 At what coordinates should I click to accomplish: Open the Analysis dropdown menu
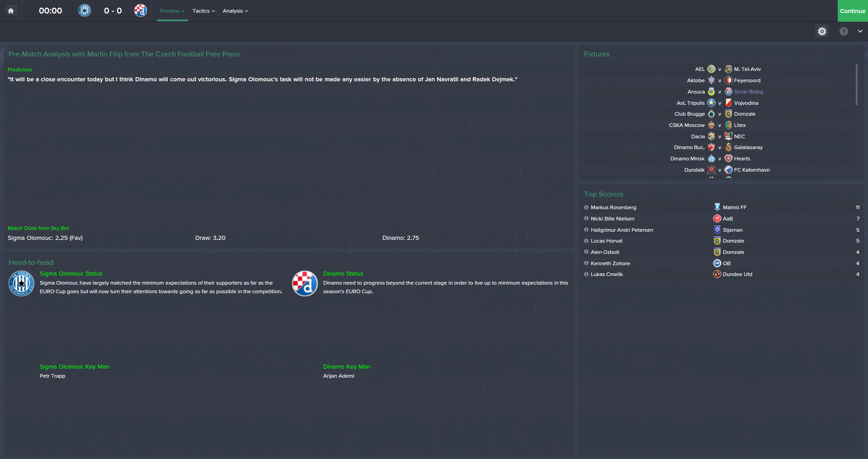tap(236, 11)
